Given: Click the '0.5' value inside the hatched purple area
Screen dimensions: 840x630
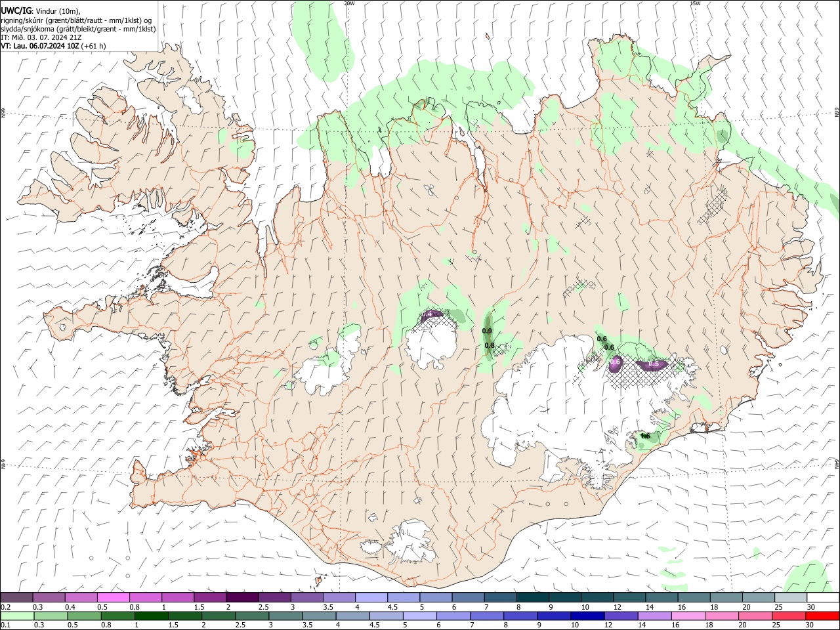Looking at the screenshot, I should (654, 364).
